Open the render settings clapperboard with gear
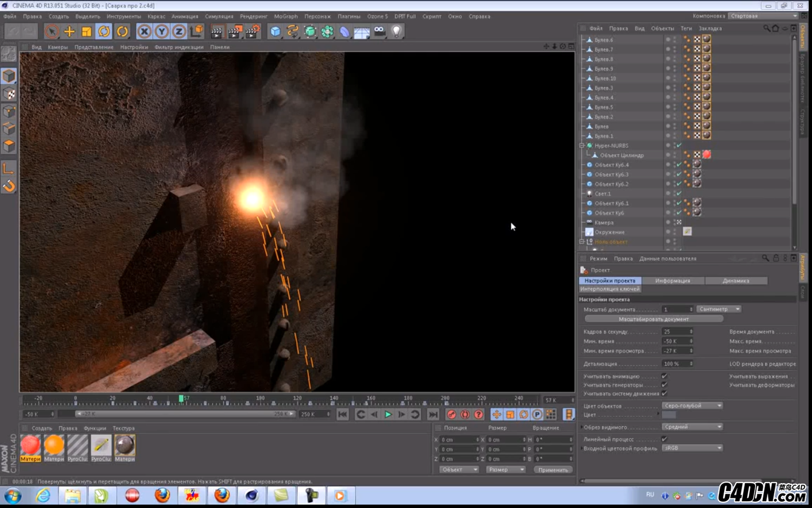The height and width of the screenshot is (508, 812). (x=253, y=32)
